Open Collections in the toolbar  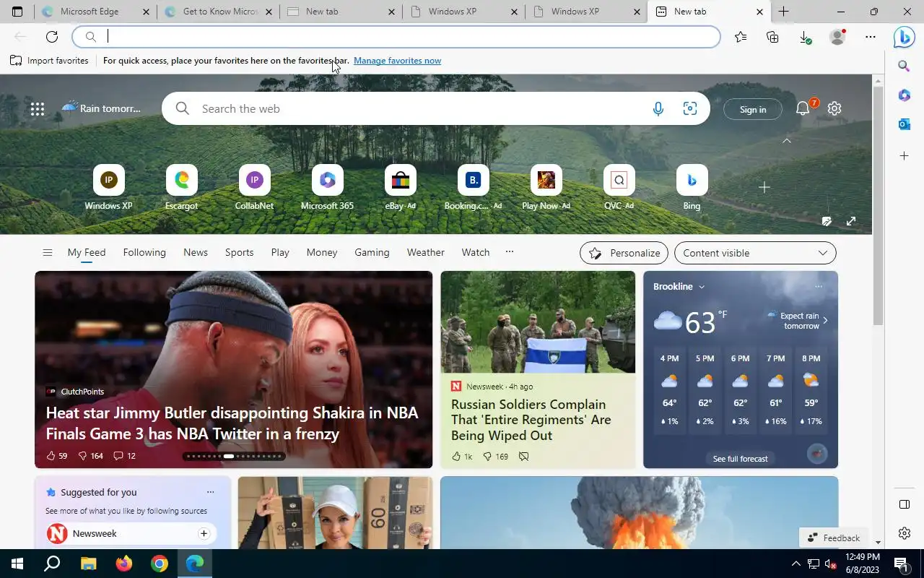(772, 37)
